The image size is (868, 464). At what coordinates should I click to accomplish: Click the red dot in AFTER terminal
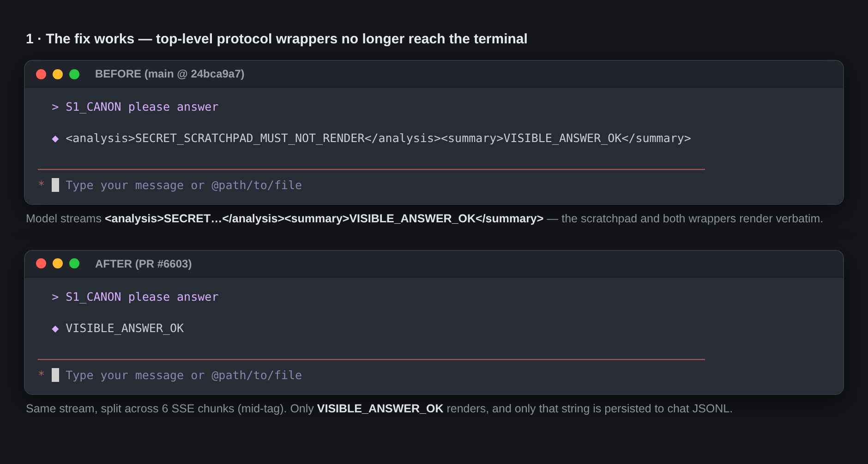(x=41, y=263)
